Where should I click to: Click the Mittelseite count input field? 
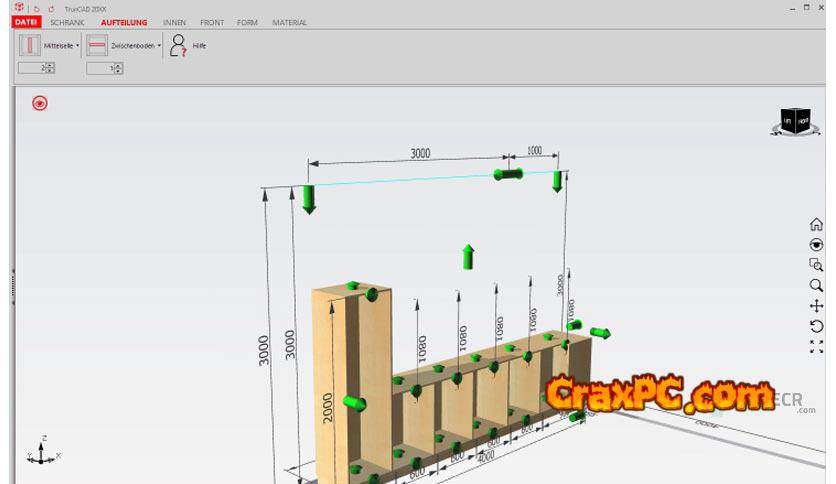coord(32,68)
